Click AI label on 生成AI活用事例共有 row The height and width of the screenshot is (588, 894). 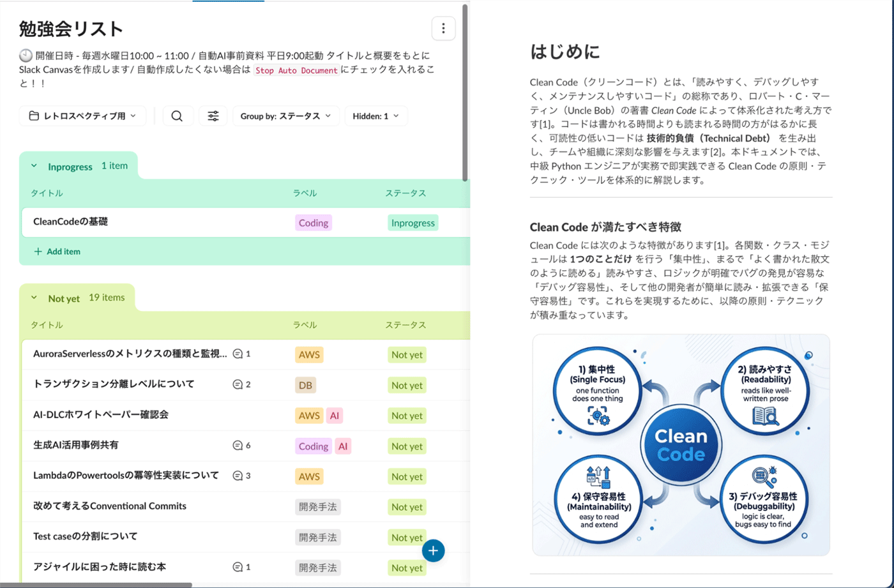(x=343, y=446)
